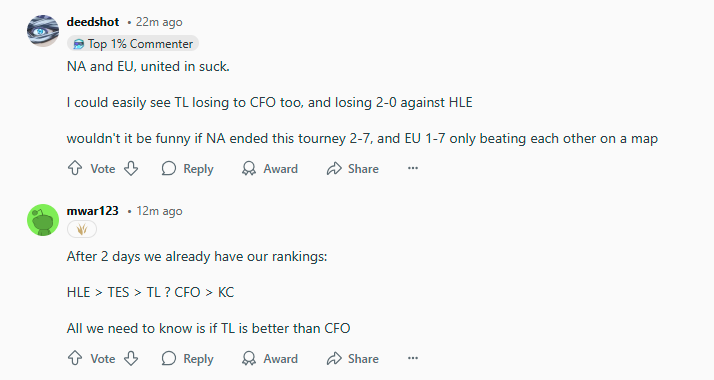
Task: Open the 12m ago comment permalink
Action: pyautogui.click(x=159, y=211)
